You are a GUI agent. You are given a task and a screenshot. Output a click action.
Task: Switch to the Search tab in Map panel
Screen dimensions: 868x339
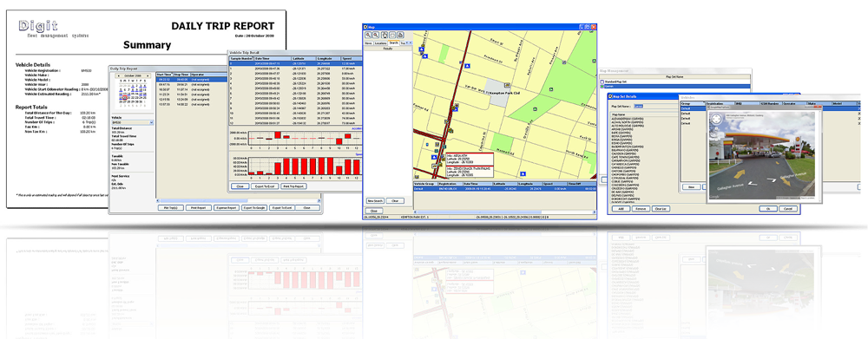click(393, 42)
